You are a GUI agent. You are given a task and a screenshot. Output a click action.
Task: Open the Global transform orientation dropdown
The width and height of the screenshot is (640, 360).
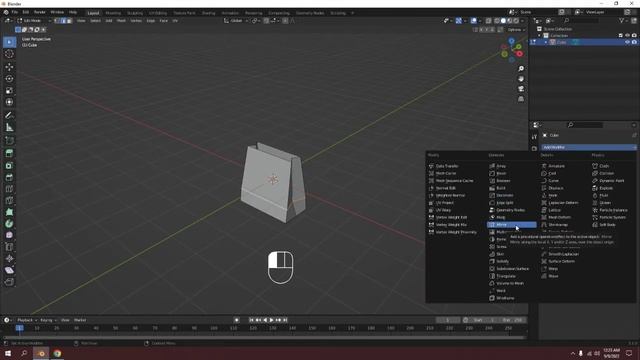(236, 20)
